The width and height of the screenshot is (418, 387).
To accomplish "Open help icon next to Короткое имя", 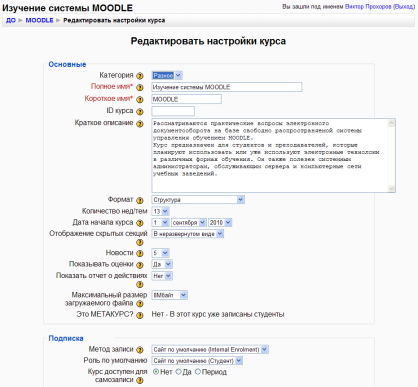I will 140,99.
